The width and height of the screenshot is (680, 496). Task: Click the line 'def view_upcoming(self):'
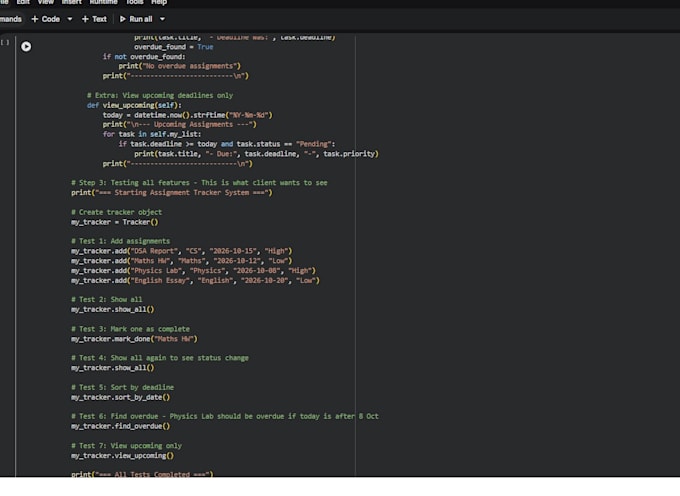click(134, 105)
